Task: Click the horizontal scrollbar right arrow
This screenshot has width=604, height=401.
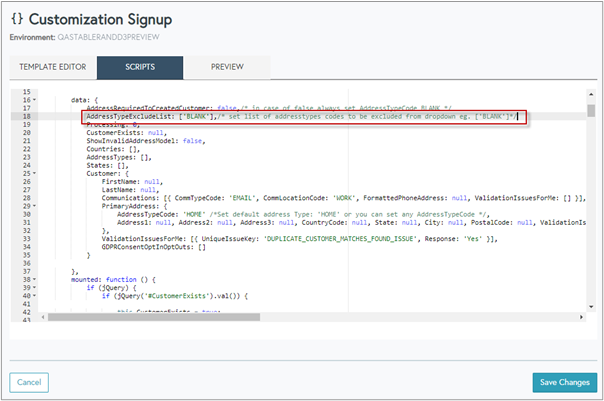Action: pos(581,317)
